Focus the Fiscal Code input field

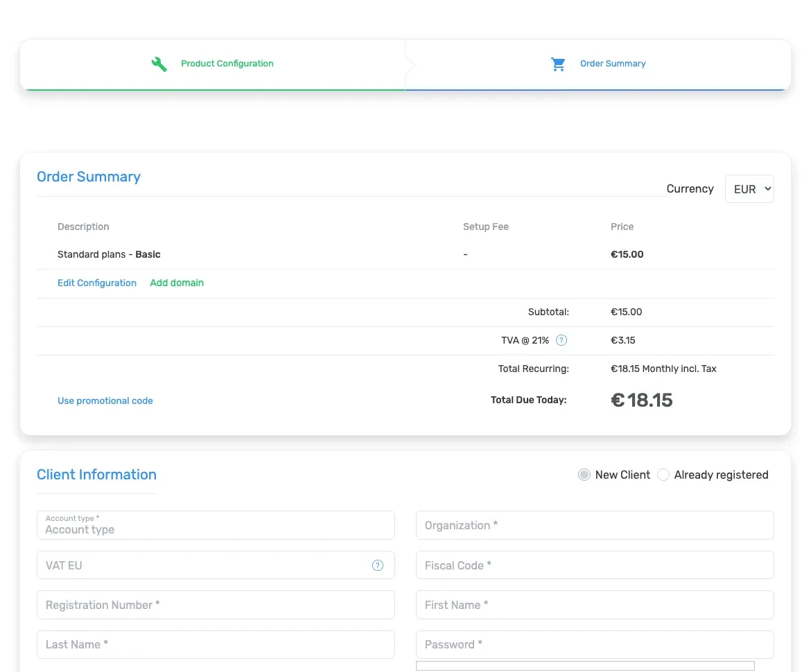(x=595, y=565)
